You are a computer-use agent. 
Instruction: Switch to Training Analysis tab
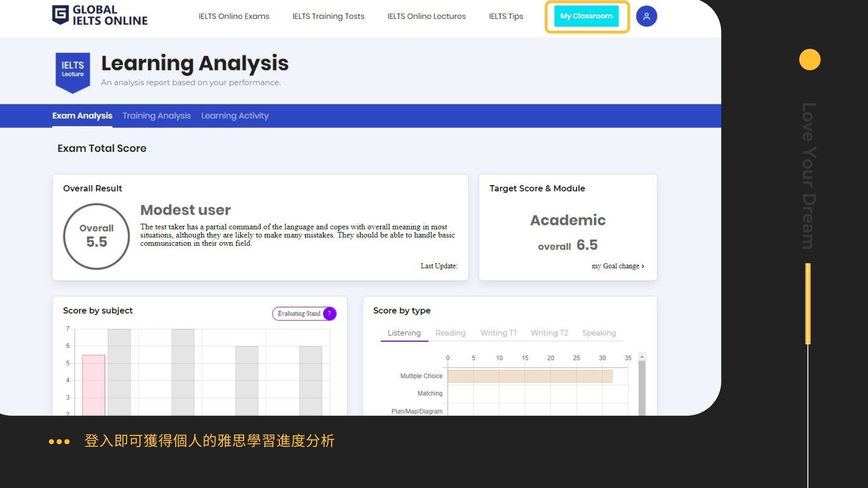[156, 116]
